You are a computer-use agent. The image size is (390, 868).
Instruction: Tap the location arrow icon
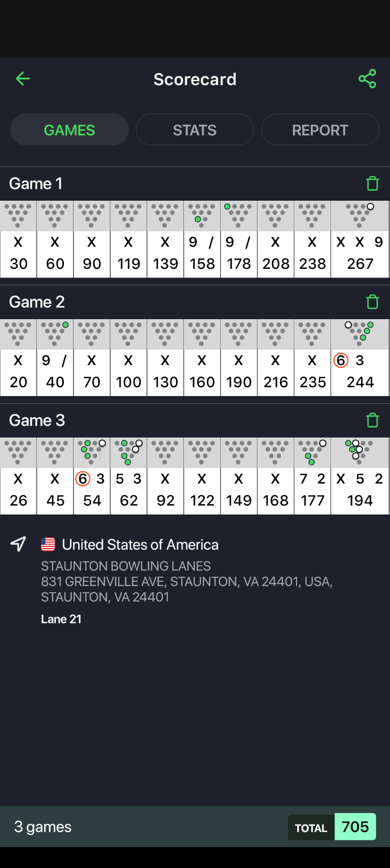18,544
